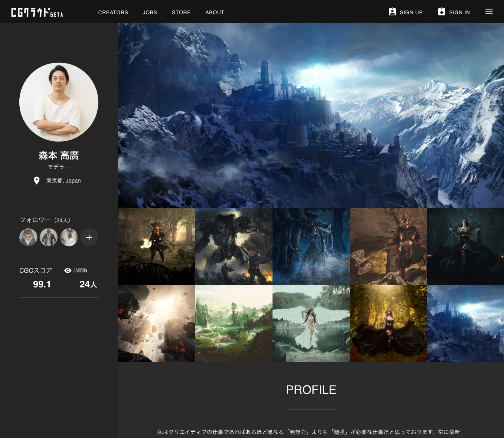Click the deer follower avatar
This screenshot has width=504, height=438.
(69, 237)
